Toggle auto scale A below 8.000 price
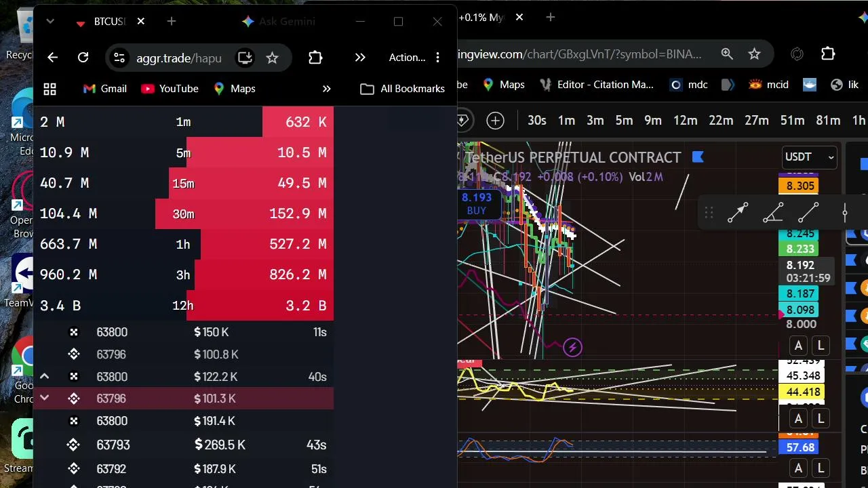The height and width of the screenshot is (488, 868). [x=798, y=346]
